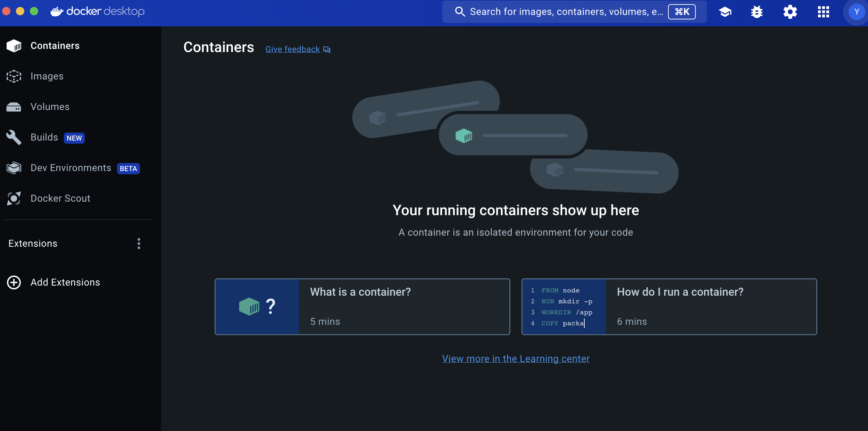Open the Learning center graduation cap icon
The image size is (868, 431).
point(725,12)
